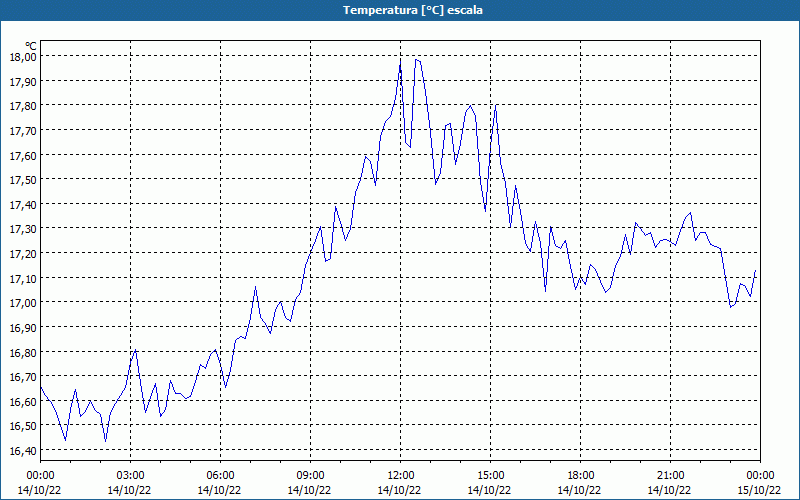Click the 16,60 y-axis label
Screen dimensions: 800x500
click(23, 402)
